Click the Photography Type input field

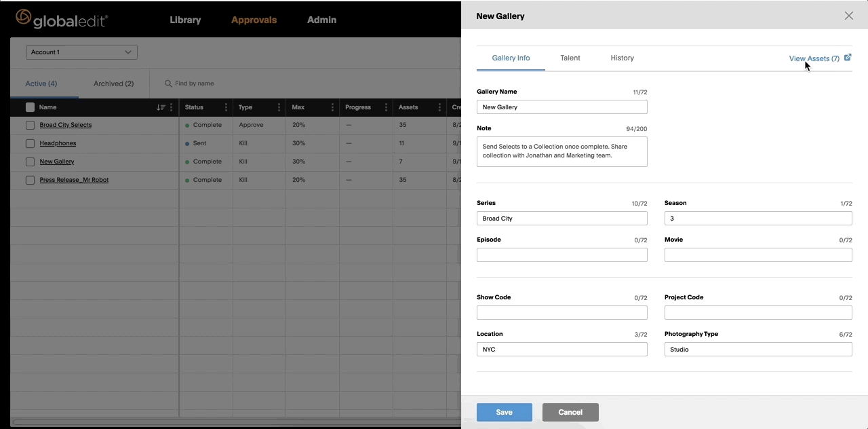tap(758, 349)
